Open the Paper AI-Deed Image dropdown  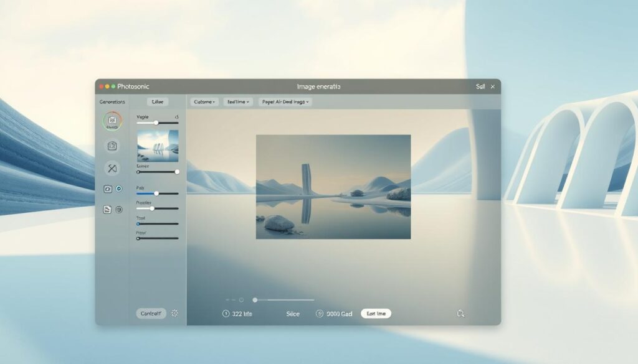(x=285, y=101)
